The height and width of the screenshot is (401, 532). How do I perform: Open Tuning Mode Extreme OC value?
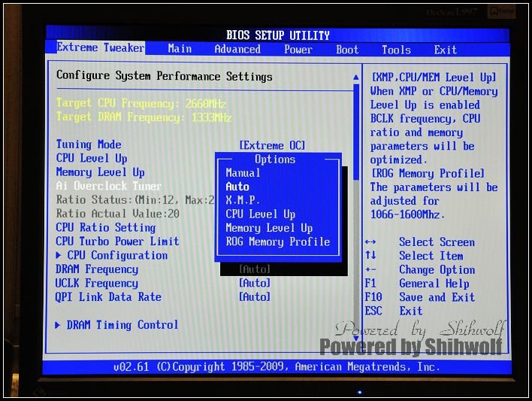pyautogui.click(x=272, y=145)
